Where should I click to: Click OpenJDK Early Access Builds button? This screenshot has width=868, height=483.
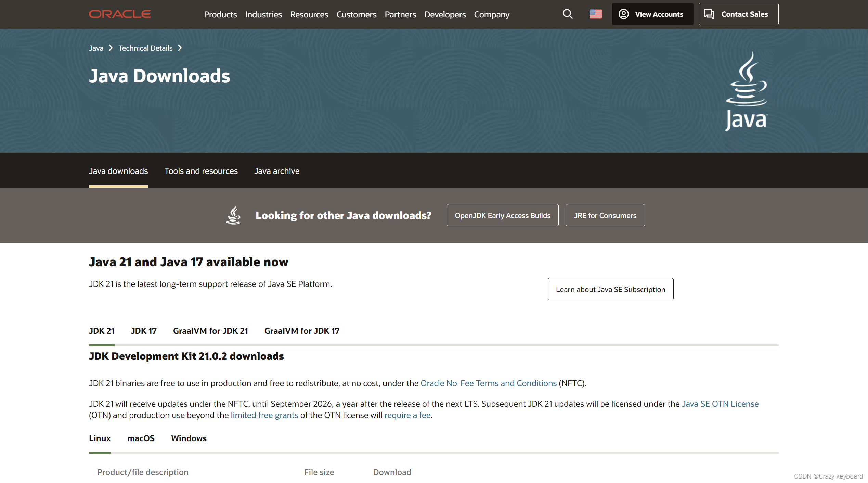click(503, 215)
